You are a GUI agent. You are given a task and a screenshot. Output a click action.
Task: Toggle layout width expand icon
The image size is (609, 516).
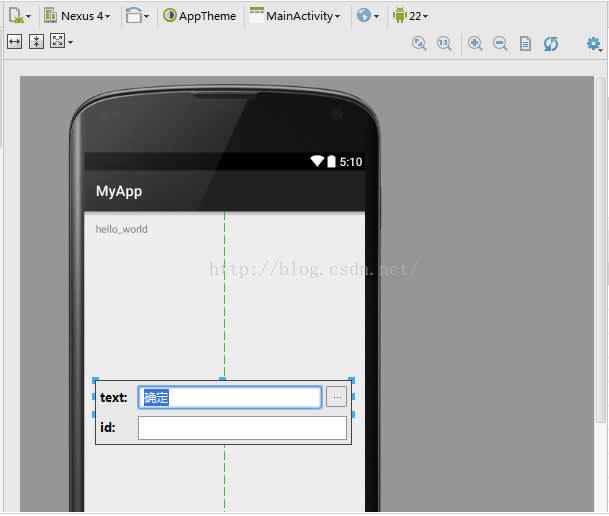(x=14, y=42)
